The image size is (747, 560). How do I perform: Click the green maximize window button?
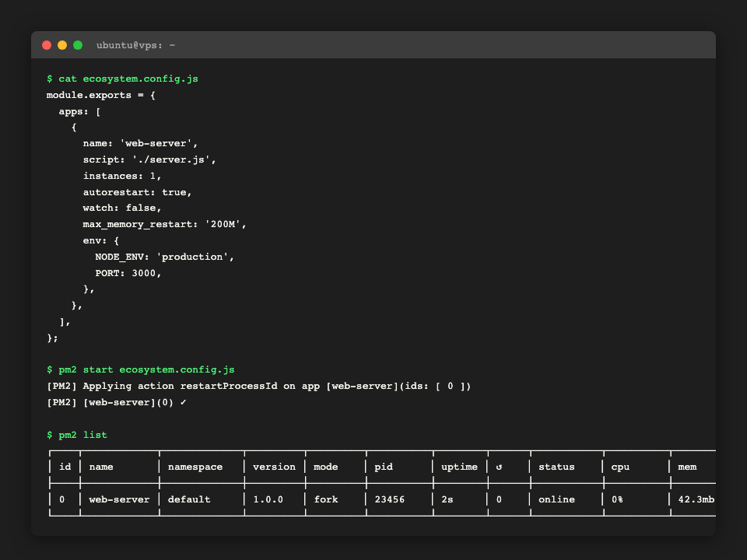[x=78, y=45]
